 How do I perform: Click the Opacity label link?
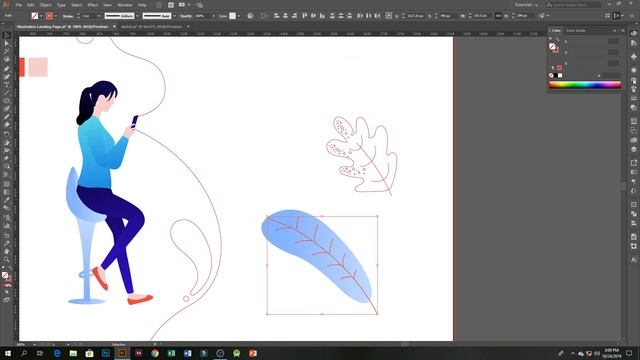point(186,16)
